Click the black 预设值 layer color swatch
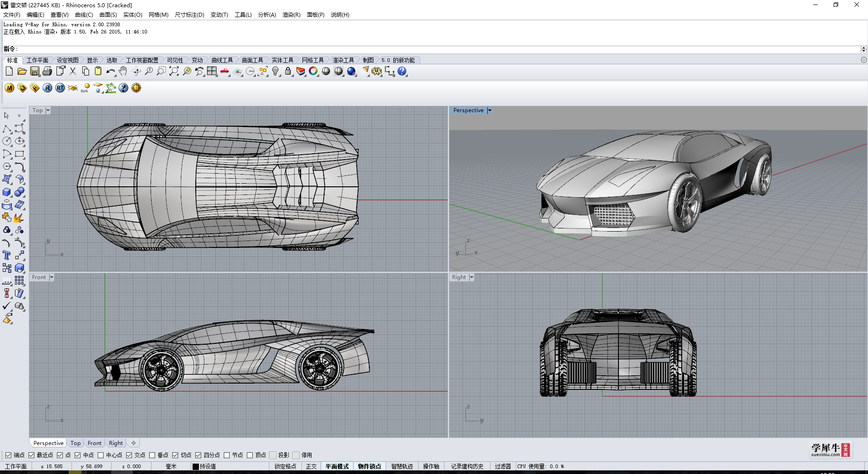This screenshot has width=868, height=474. 196,466
